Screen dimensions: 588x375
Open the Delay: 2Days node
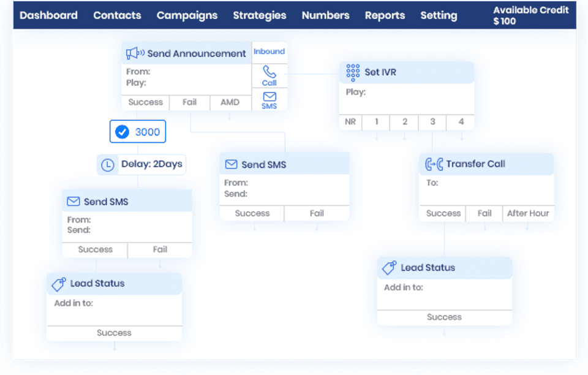[x=141, y=165]
